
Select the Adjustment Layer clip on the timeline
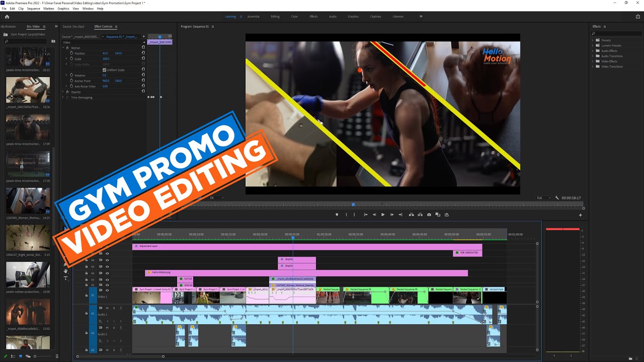click(307, 246)
